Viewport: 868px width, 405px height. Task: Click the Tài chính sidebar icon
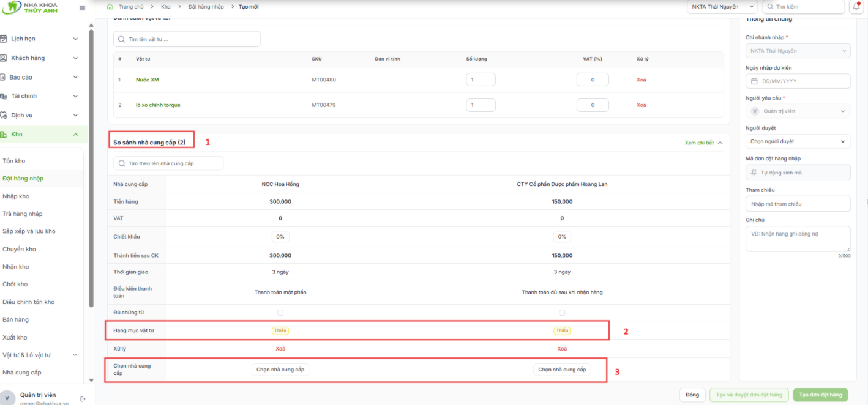pos(4,96)
